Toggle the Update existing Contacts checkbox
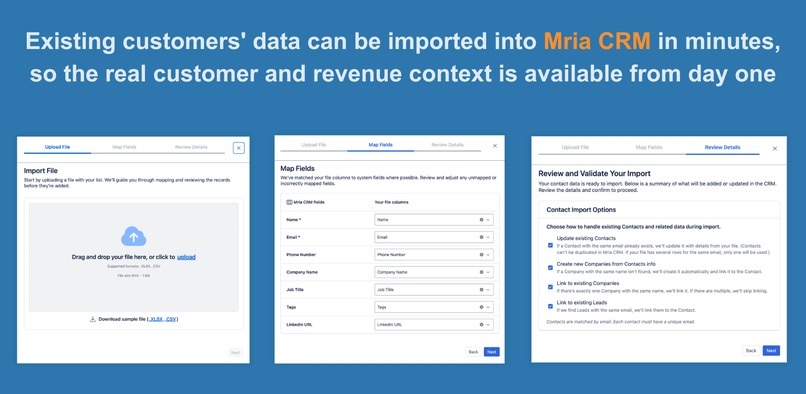 [x=551, y=245]
